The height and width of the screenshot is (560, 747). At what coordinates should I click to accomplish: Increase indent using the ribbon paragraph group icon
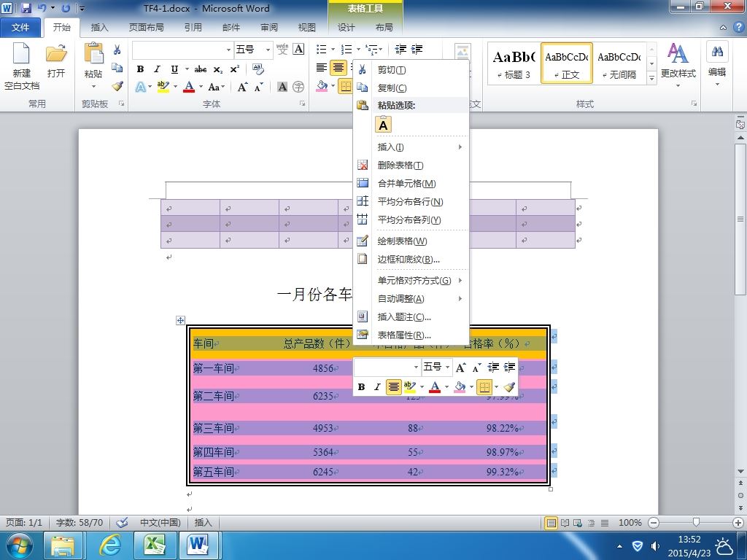[417, 49]
